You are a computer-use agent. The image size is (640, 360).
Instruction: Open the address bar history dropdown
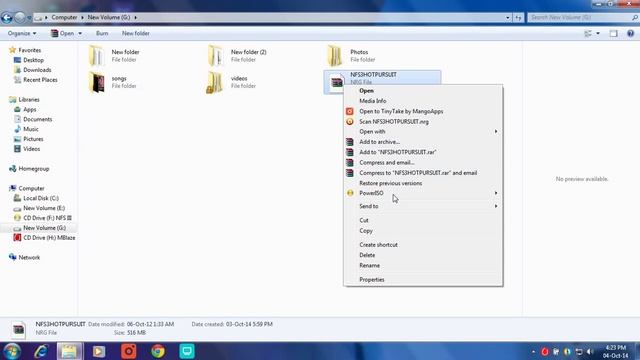[x=508, y=18]
